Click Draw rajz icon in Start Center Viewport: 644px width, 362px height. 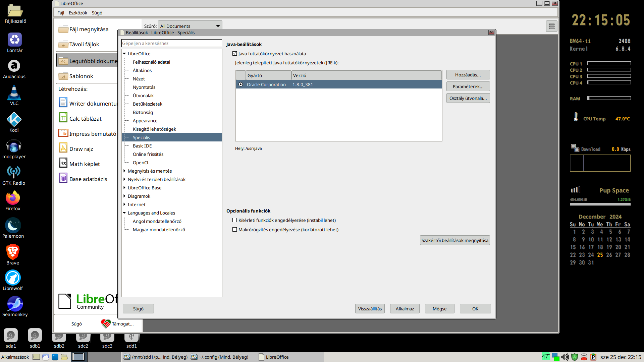coord(63,148)
